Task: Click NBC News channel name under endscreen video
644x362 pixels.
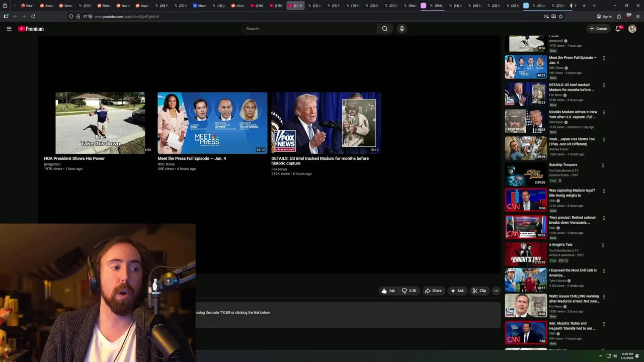Action: tap(166, 164)
